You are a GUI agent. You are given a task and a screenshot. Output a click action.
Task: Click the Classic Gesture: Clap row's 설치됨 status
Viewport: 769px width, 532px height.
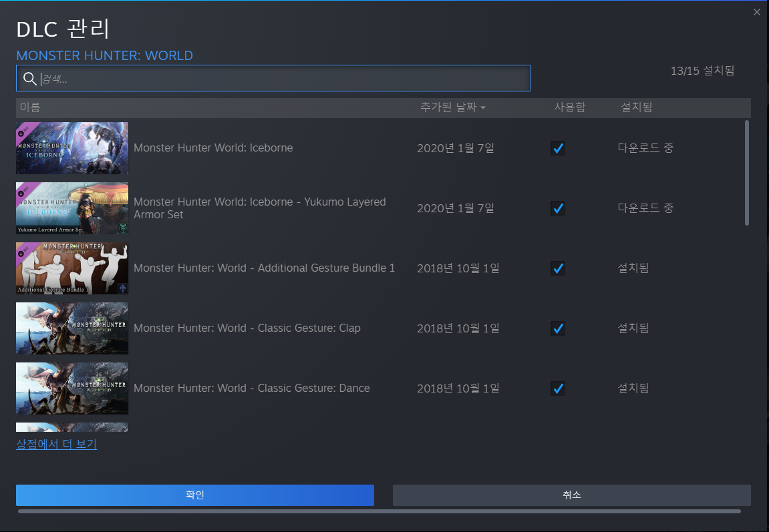pos(633,328)
